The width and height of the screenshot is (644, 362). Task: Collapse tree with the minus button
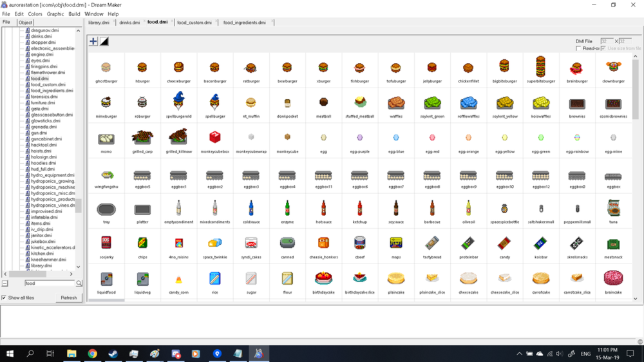pos(5,283)
